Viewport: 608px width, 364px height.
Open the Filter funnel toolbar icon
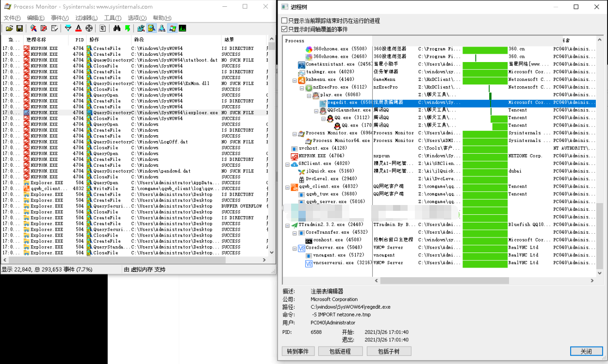(x=68, y=28)
